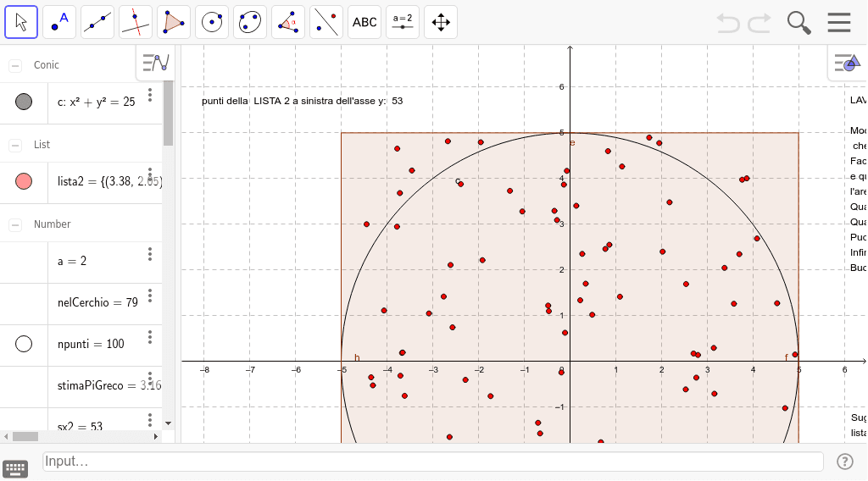Click the scroll left arrow in Algebra view
The width and height of the screenshot is (868, 481).
pyautogui.click(x=6, y=436)
